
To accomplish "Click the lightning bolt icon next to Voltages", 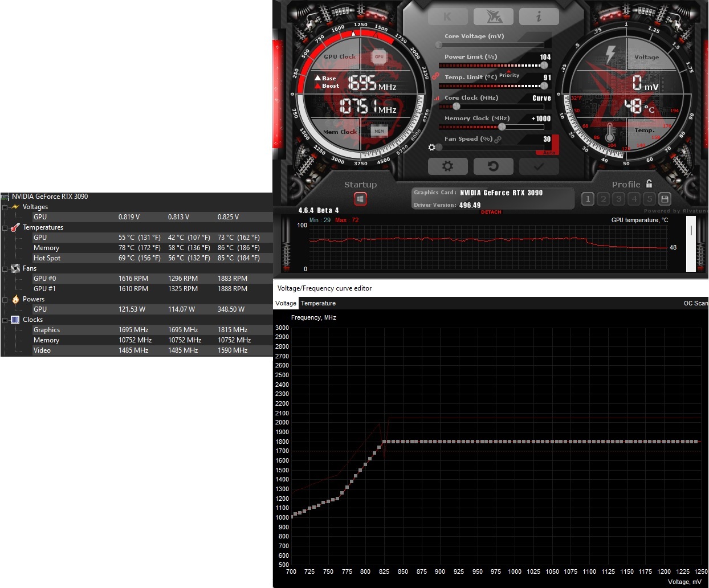I will [15, 207].
